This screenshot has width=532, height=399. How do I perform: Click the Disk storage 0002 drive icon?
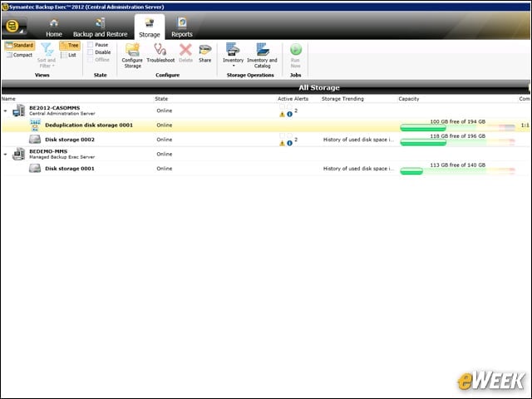(x=35, y=140)
